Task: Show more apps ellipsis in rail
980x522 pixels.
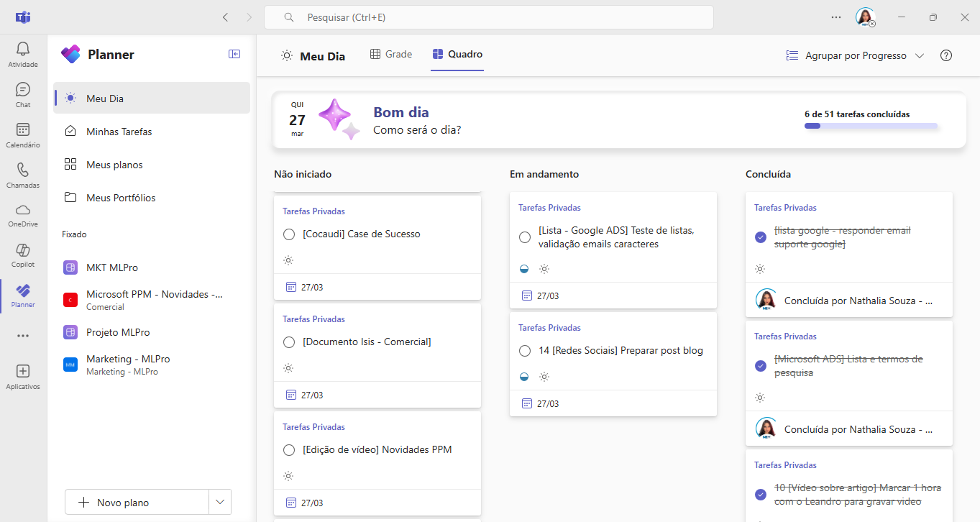Action: pyautogui.click(x=23, y=336)
